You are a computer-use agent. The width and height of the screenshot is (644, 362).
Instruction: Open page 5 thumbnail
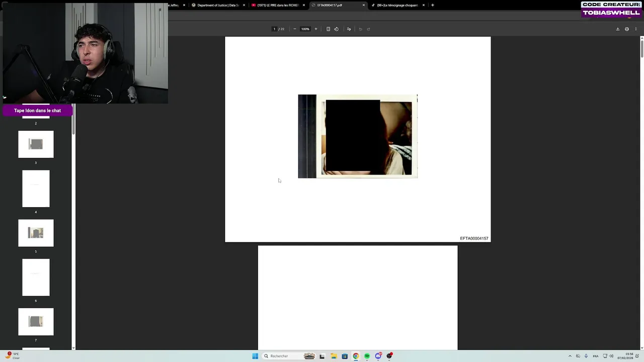tap(36, 233)
